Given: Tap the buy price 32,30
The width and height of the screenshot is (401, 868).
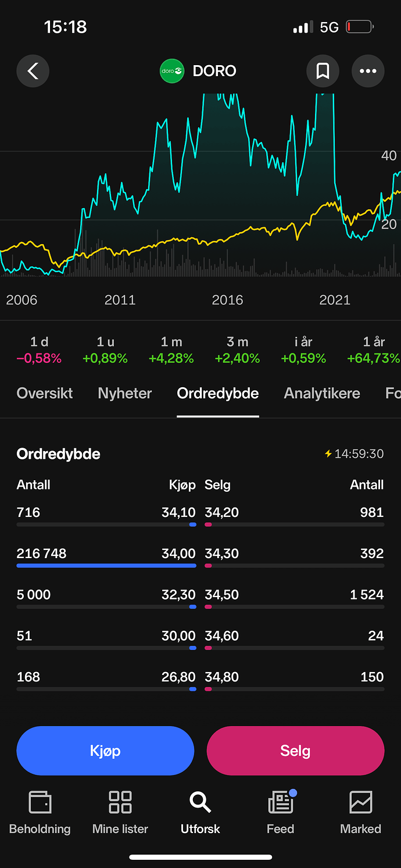Looking at the screenshot, I should 178,595.
